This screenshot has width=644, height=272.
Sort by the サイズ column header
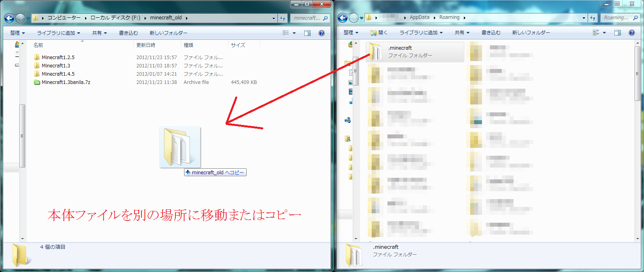pyautogui.click(x=244, y=45)
